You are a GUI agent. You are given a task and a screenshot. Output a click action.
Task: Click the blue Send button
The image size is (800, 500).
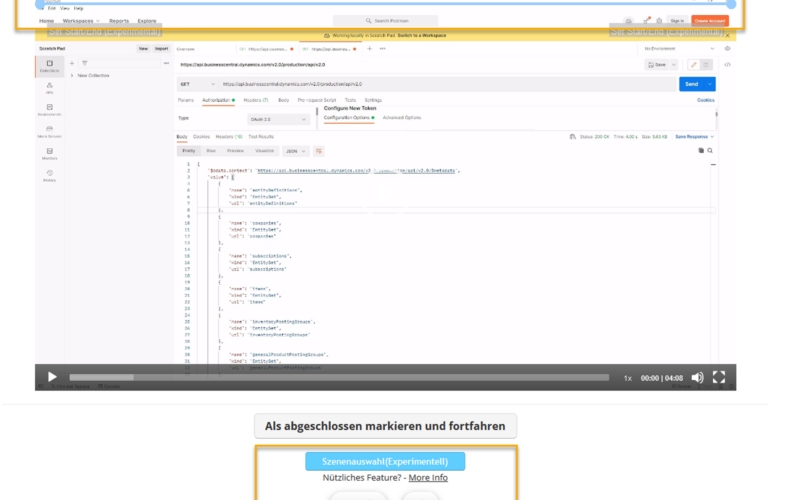point(691,84)
